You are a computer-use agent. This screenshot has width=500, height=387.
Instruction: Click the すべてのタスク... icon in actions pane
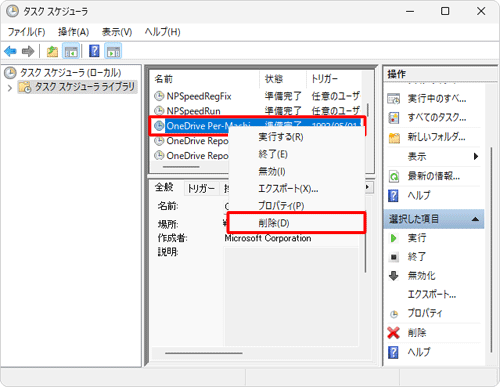[x=394, y=118]
